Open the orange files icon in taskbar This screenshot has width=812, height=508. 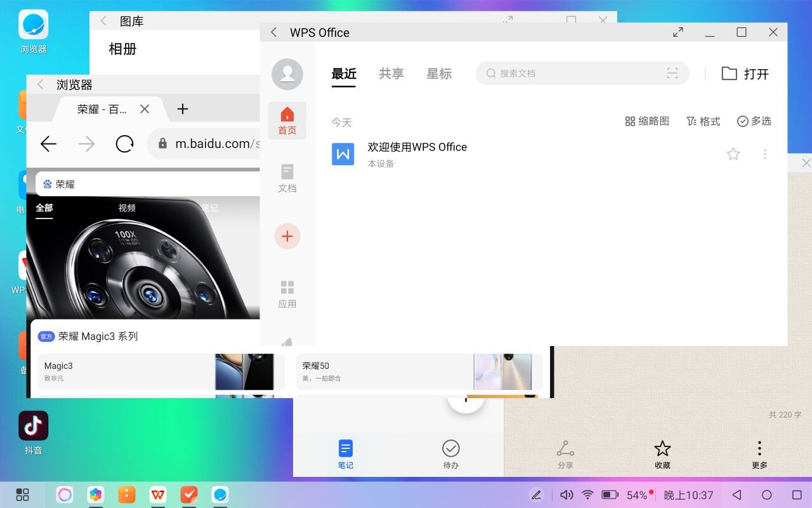point(127,495)
